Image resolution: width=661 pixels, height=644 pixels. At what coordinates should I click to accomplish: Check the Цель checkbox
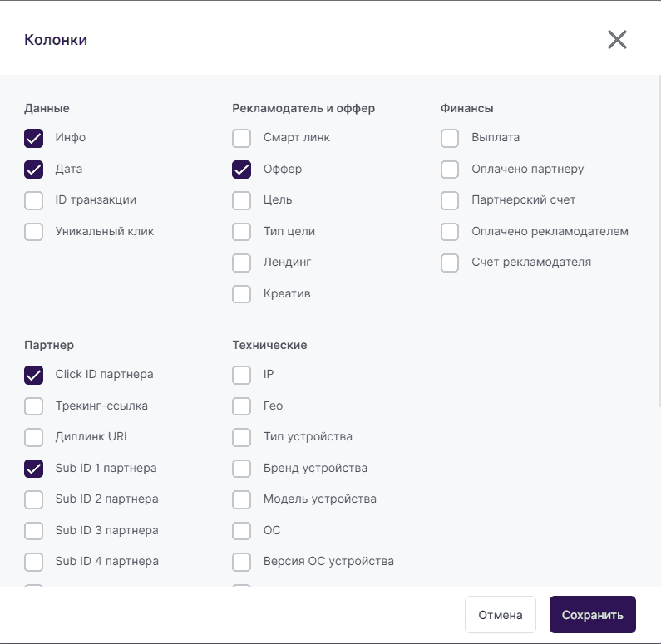(242, 200)
